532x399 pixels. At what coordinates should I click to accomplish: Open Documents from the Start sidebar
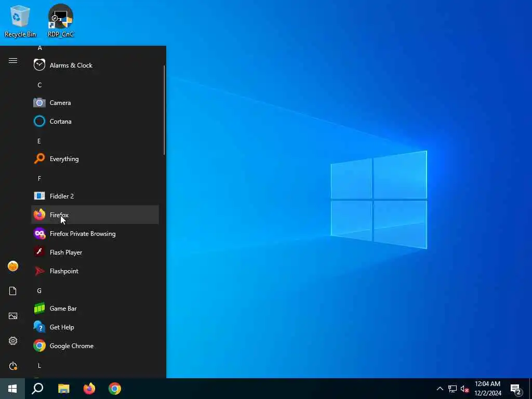tap(13, 291)
